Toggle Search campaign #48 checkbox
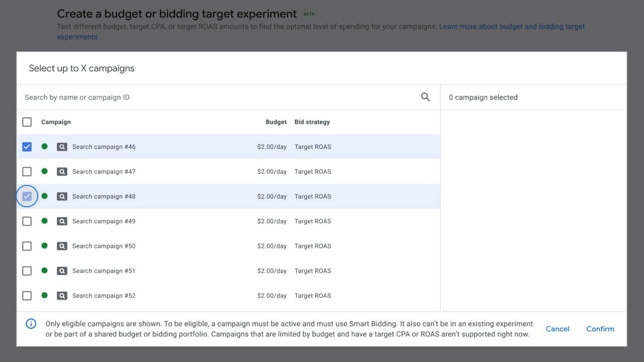Viewport: 644px width, 362px height. pyautogui.click(x=27, y=197)
